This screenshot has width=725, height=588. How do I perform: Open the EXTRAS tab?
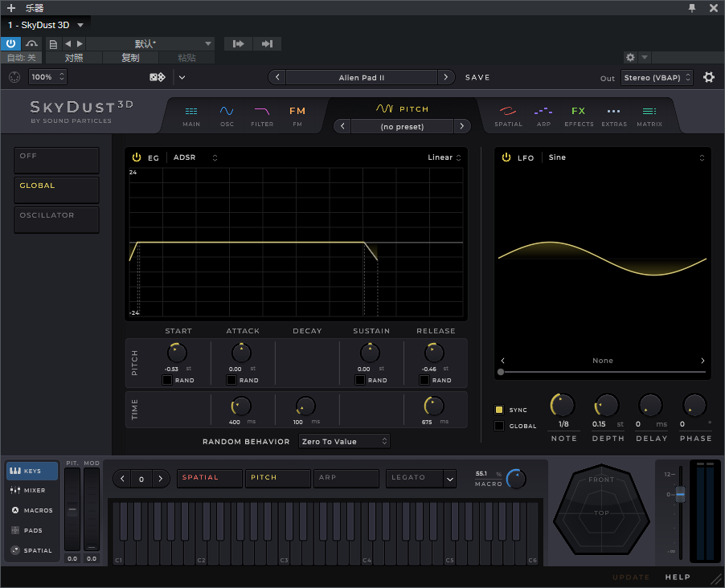pos(614,116)
